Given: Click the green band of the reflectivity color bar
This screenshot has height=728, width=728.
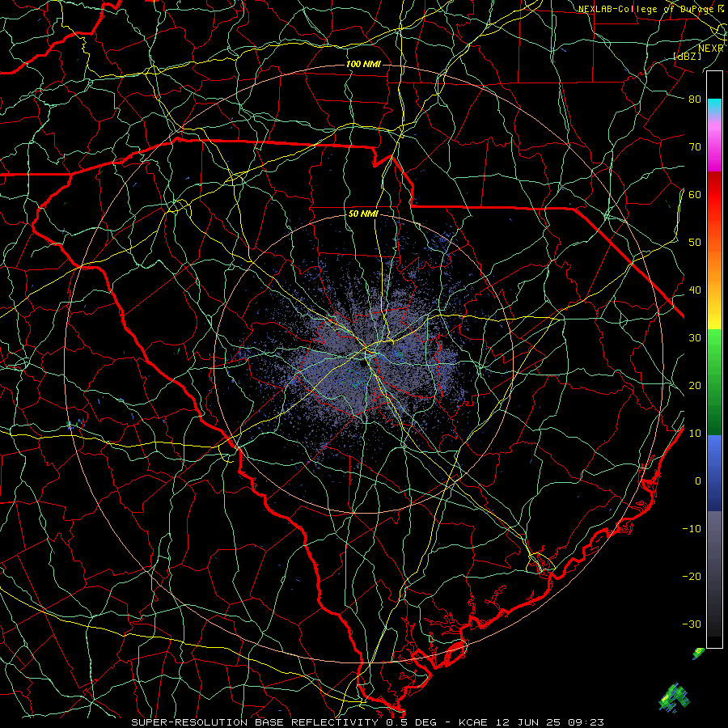Looking at the screenshot, I should point(714,381).
